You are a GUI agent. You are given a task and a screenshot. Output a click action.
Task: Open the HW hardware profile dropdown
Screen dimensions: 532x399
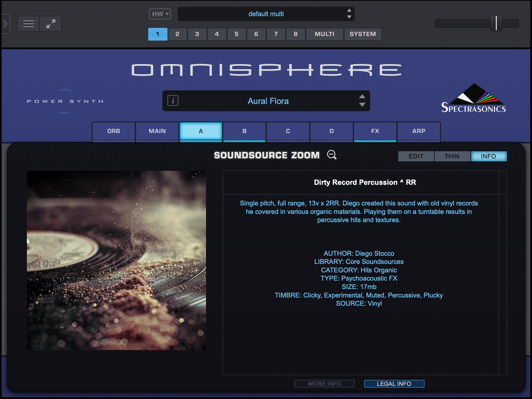160,14
